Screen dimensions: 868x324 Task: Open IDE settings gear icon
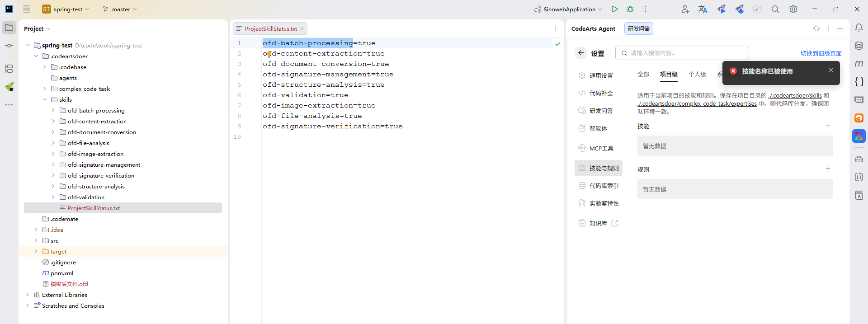tap(793, 9)
